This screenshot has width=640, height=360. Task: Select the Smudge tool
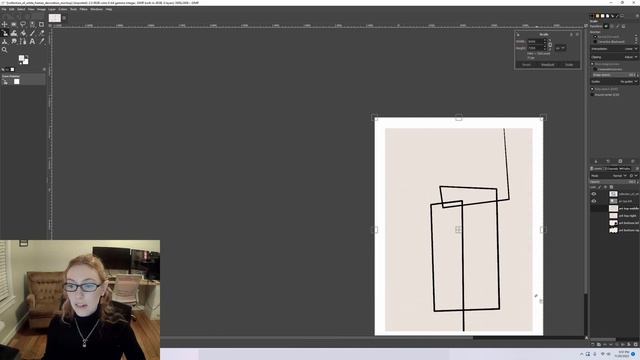(x=14, y=42)
